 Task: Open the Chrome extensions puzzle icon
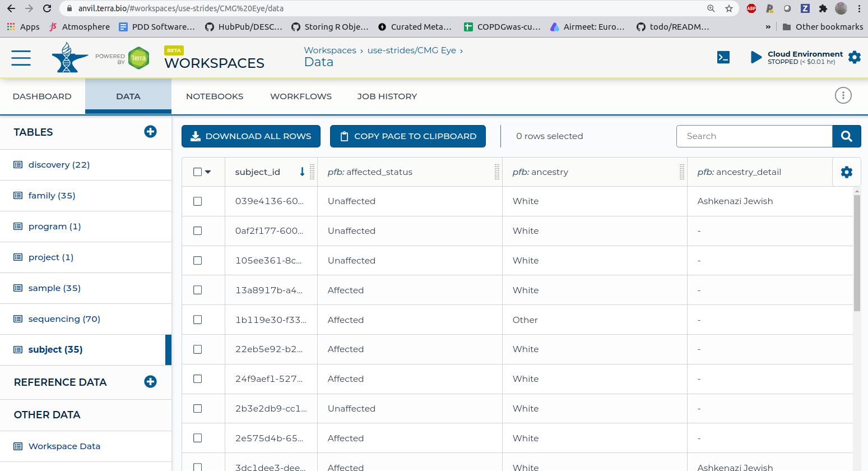point(823,8)
